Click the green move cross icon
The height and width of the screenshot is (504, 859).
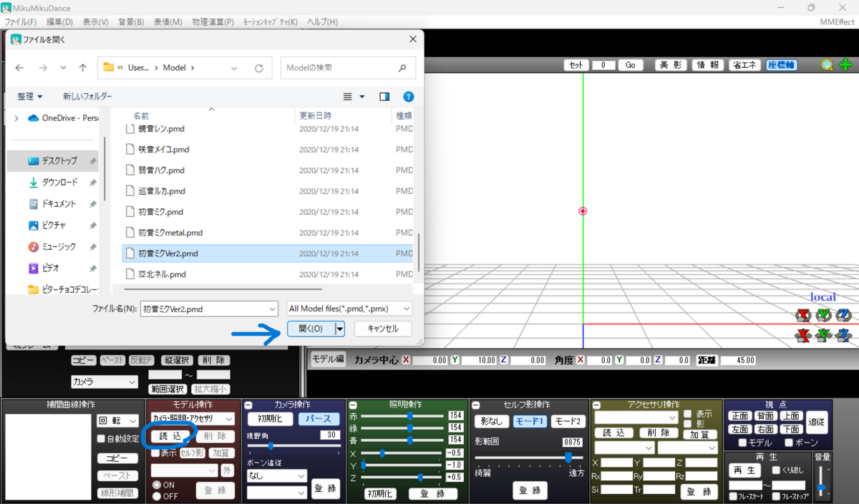pyautogui.click(x=846, y=65)
